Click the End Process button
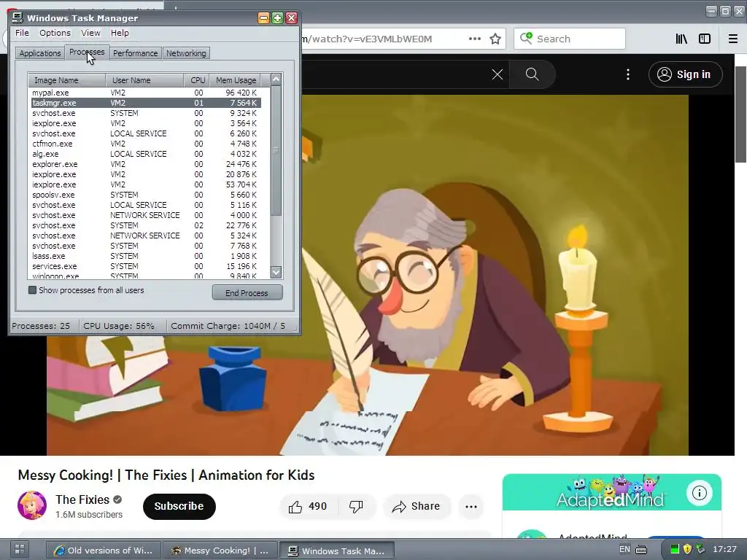This screenshot has width=747, height=560. click(x=247, y=293)
